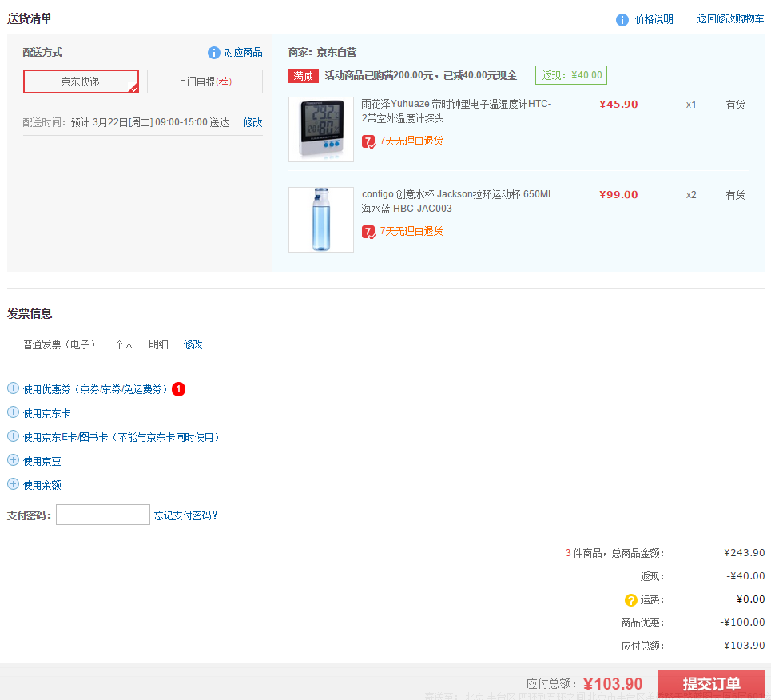Click the info icon next to 对应商品
Viewport: 771px width, 700px height.
[214, 53]
